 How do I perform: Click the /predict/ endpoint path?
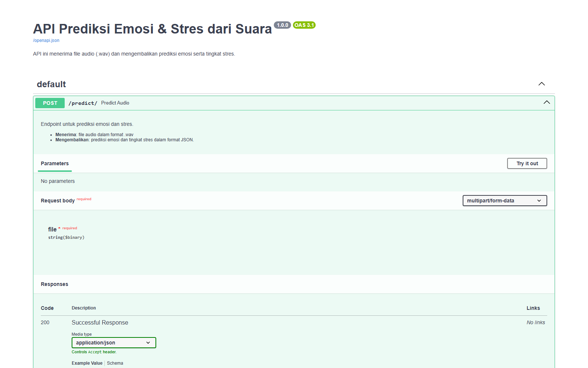click(83, 103)
